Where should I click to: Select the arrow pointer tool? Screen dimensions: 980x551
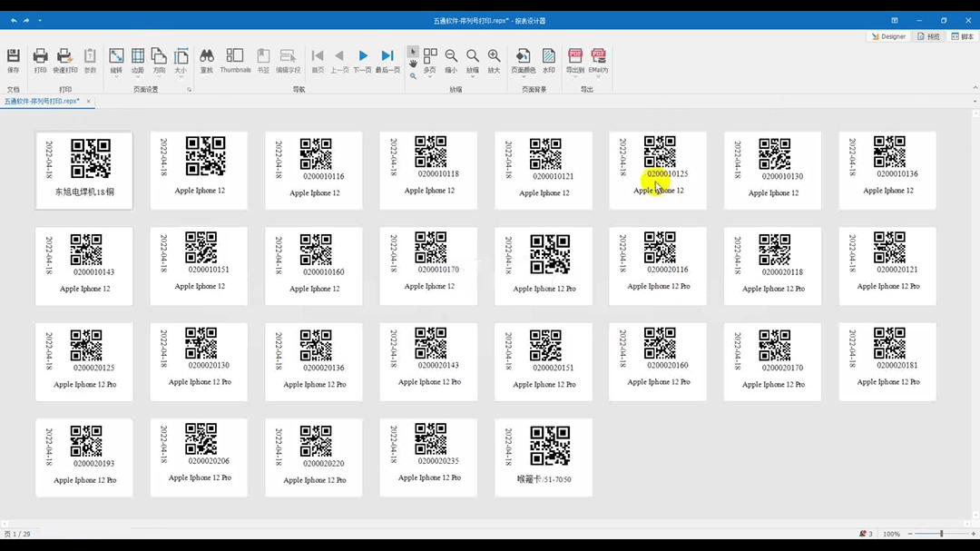[413, 51]
